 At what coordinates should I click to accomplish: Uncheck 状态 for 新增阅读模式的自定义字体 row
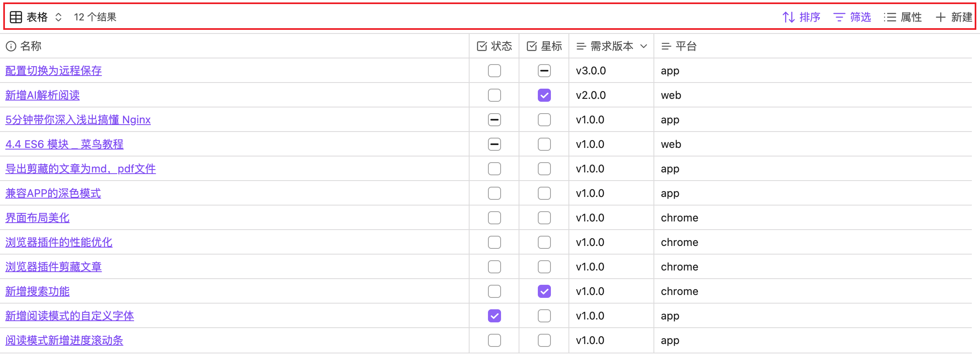click(494, 316)
